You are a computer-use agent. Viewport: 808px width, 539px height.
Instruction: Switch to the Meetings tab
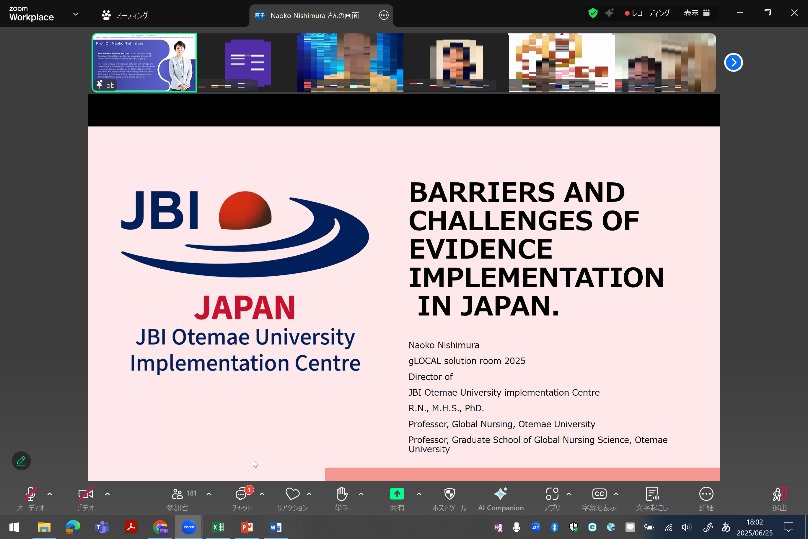(125, 15)
